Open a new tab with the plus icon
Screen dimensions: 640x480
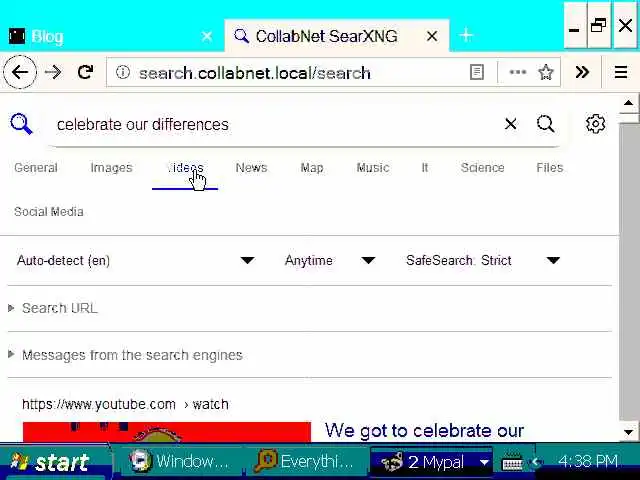coord(466,36)
